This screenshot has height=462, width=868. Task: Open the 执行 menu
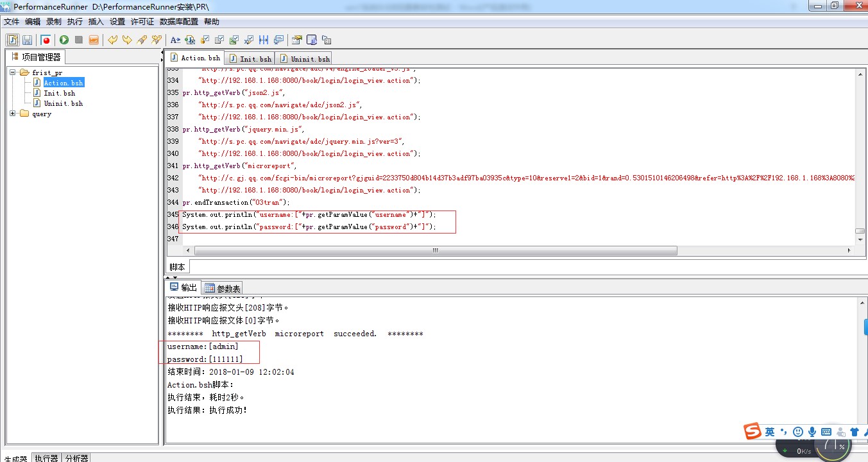(75, 22)
